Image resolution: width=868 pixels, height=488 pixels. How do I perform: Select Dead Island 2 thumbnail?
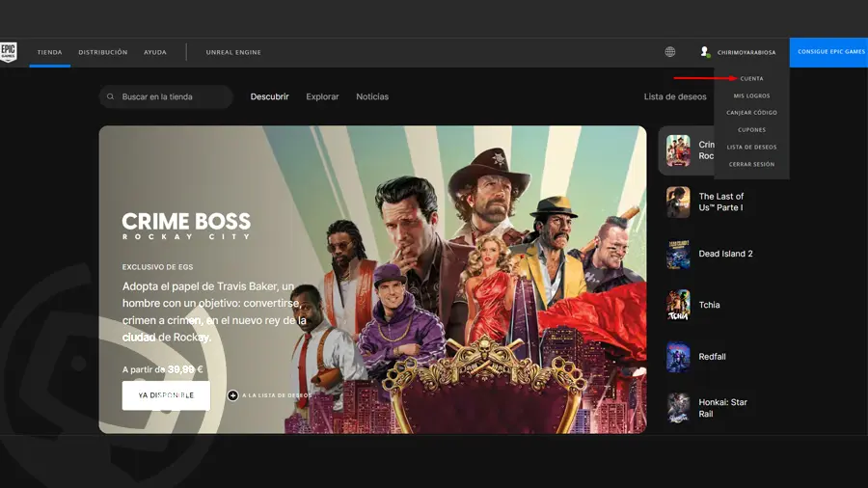pyautogui.click(x=678, y=254)
